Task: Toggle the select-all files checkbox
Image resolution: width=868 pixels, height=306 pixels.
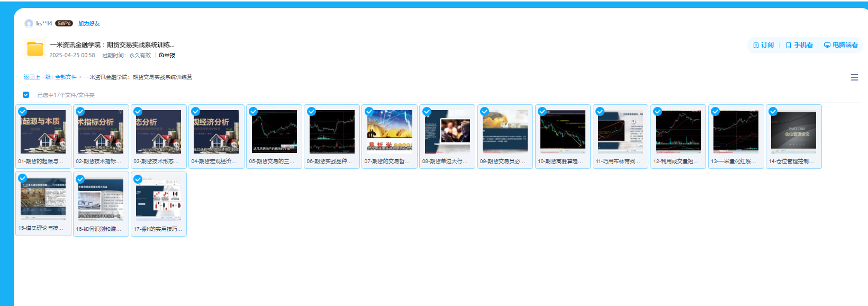Action: (26, 95)
